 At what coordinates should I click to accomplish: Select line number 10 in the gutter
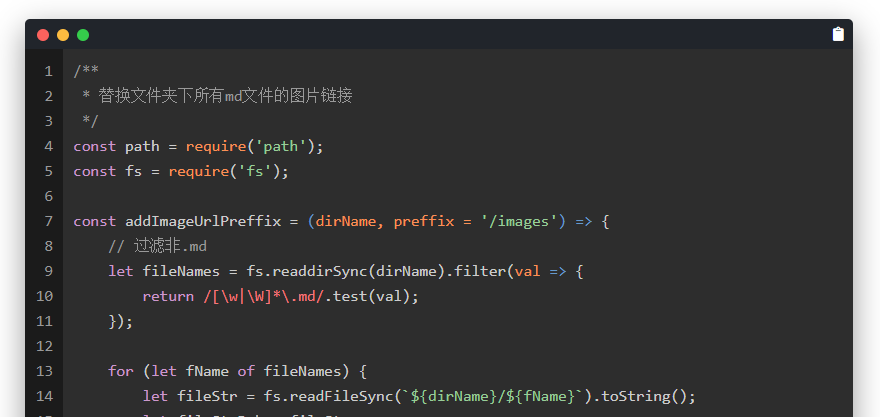44,296
